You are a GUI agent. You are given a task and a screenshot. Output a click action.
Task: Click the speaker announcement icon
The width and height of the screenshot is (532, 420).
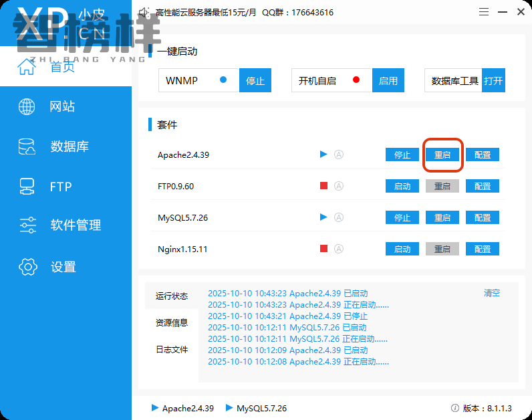pyautogui.click(x=144, y=13)
